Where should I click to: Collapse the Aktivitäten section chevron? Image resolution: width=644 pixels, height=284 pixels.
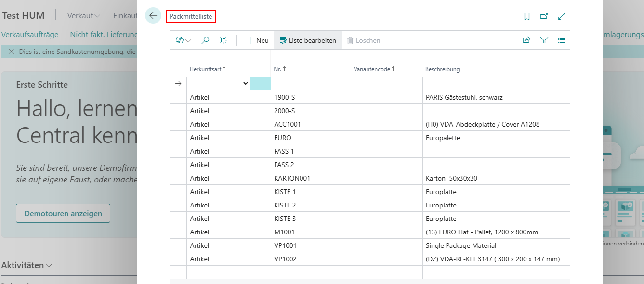pyautogui.click(x=49, y=265)
